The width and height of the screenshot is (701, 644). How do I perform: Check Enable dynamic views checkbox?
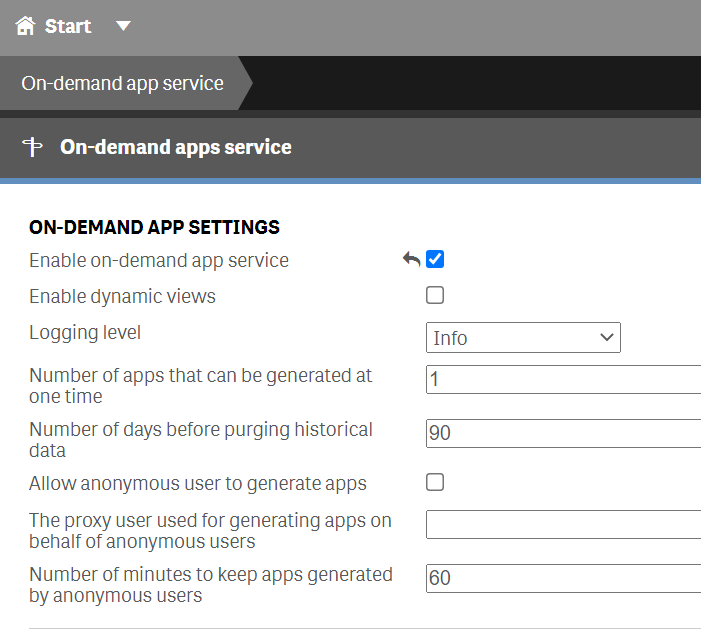(435, 295)
